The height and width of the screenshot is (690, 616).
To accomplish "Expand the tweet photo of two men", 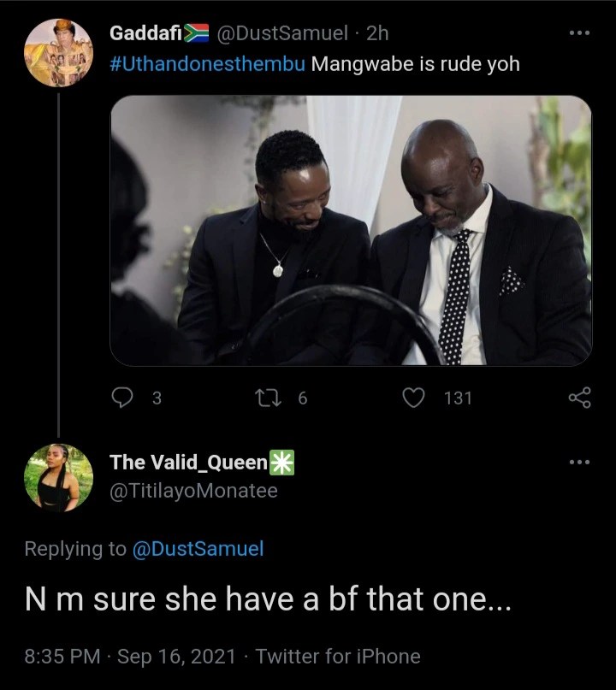I will tap(351, 229).
